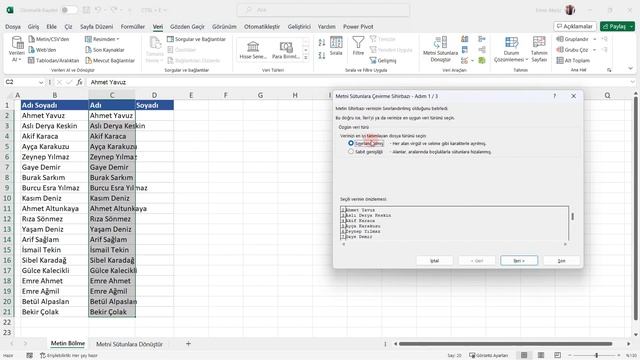Select cell B5 Ayça Karakuzu
The width and height of the screenshot is (640, 360).
[x=54, y=147]
